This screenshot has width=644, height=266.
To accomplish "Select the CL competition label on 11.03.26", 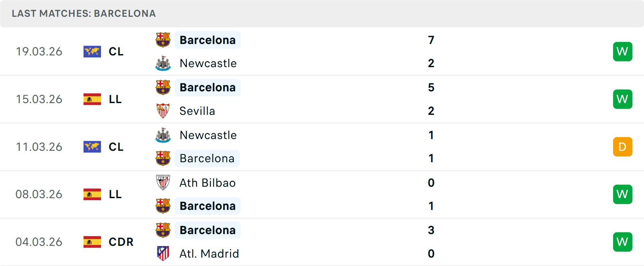I will click(116, 147).
